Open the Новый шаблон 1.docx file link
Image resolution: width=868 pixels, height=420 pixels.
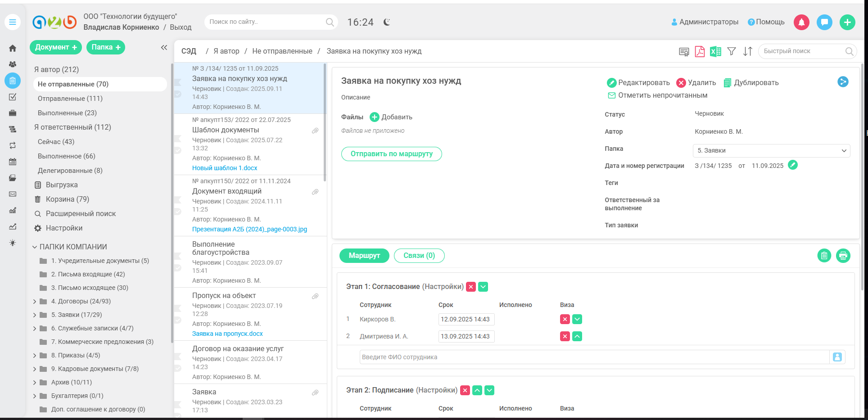point(225,168)
